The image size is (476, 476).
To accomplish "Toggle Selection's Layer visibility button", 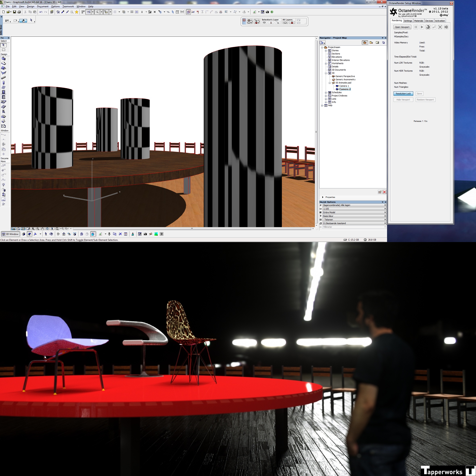I will (x=264, y=23).
